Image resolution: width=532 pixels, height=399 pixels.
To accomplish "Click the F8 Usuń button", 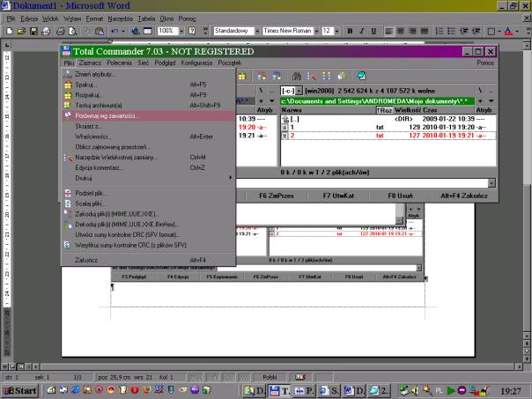I will click(401, 196).
